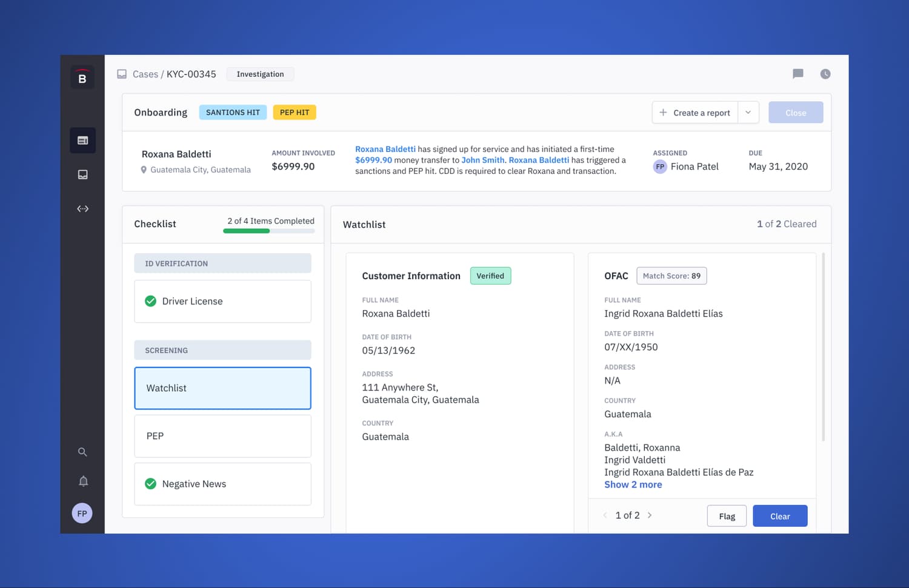Flag the OFAC match
The width and height of the screenshot is (909, 588).
click(727, 516)
